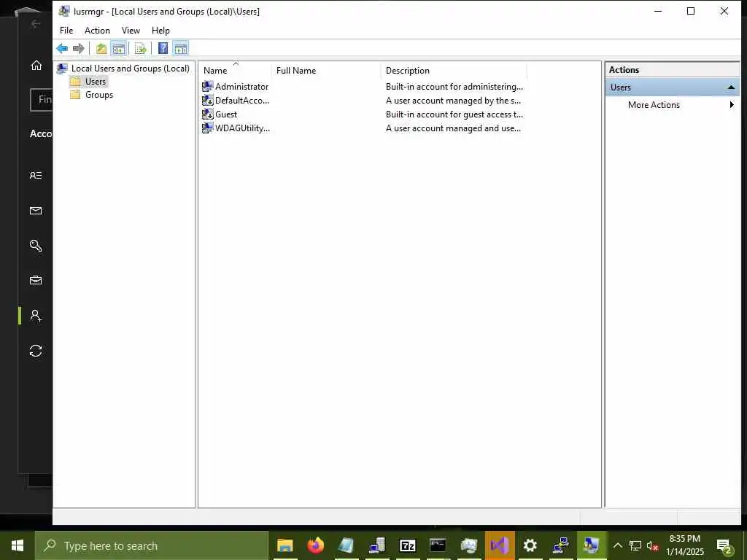The height and width of the screenshot is (560, 747).
Task: Click 'Built-in account for guest access' description
Action: coord(454,114)
